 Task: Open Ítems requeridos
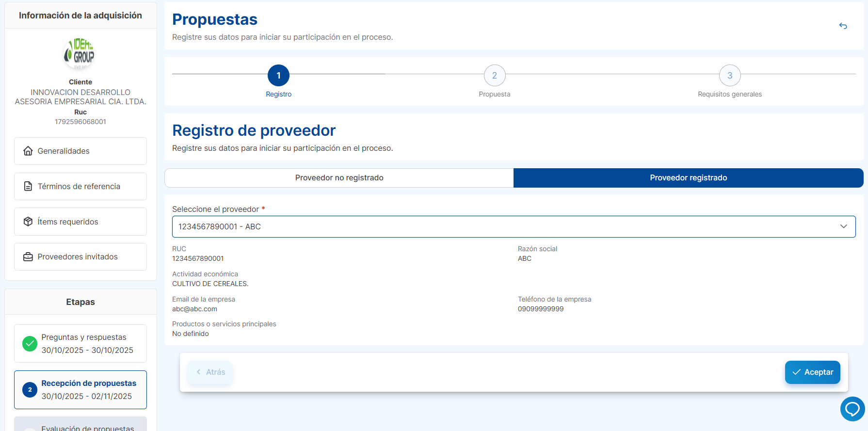tap(80, 222)
